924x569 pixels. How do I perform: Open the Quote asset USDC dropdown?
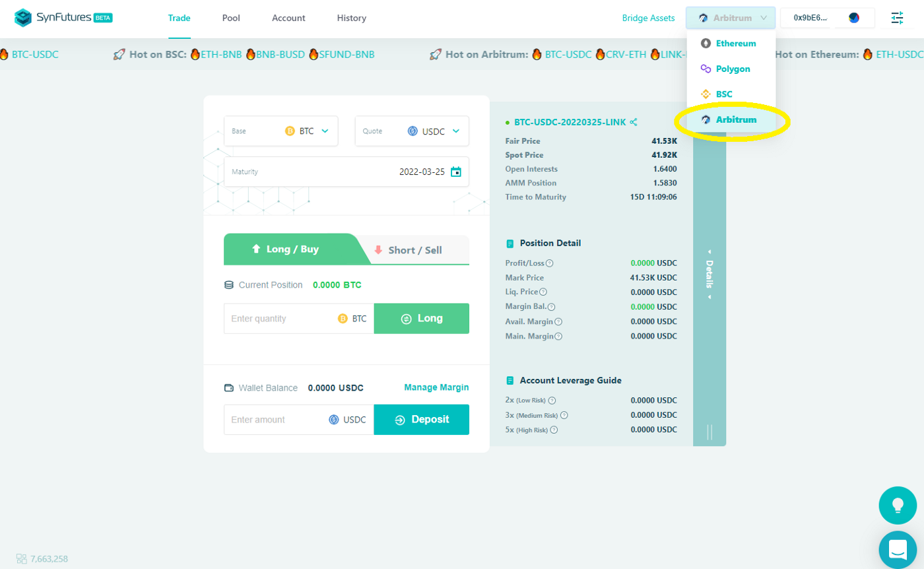click(412, 131)
